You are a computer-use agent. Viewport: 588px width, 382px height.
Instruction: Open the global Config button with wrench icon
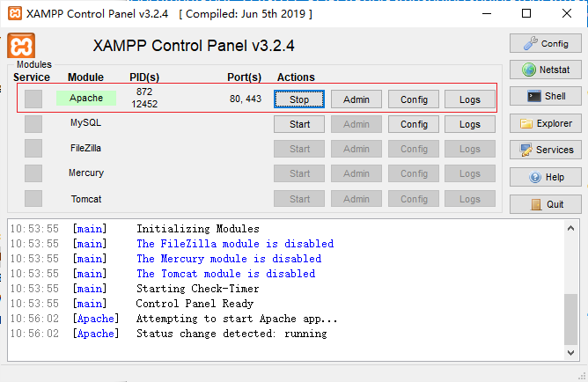point(545,43)
